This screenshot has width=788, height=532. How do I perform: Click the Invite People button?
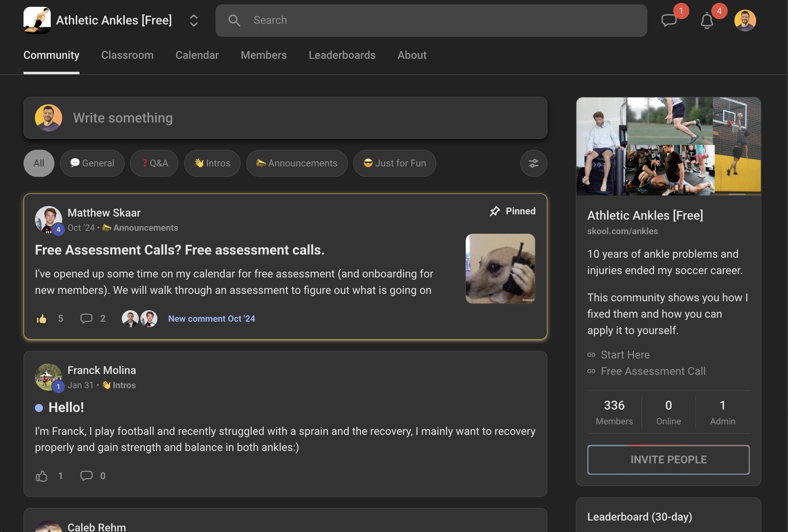click(x=668, y=460)
